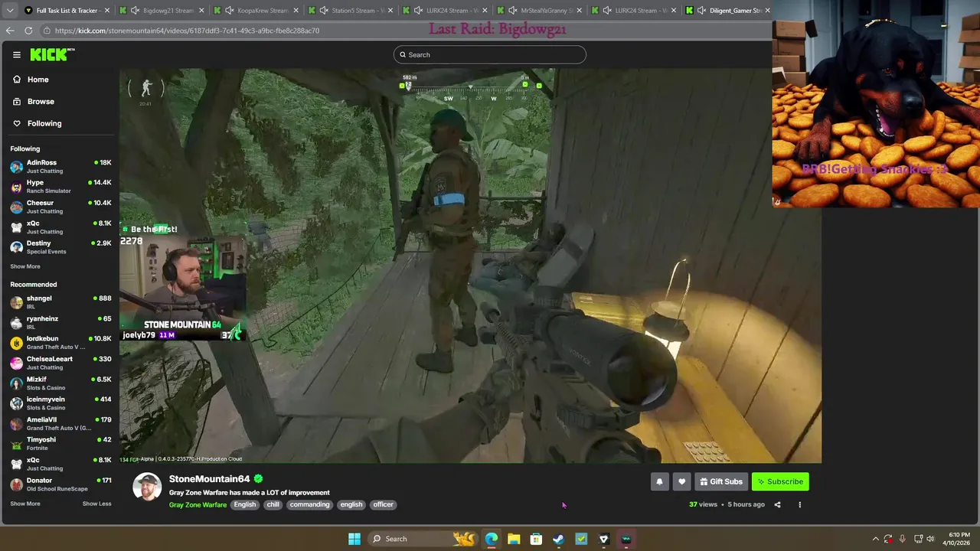Open iceinmyvein channel in Recommended

[60, 403]
